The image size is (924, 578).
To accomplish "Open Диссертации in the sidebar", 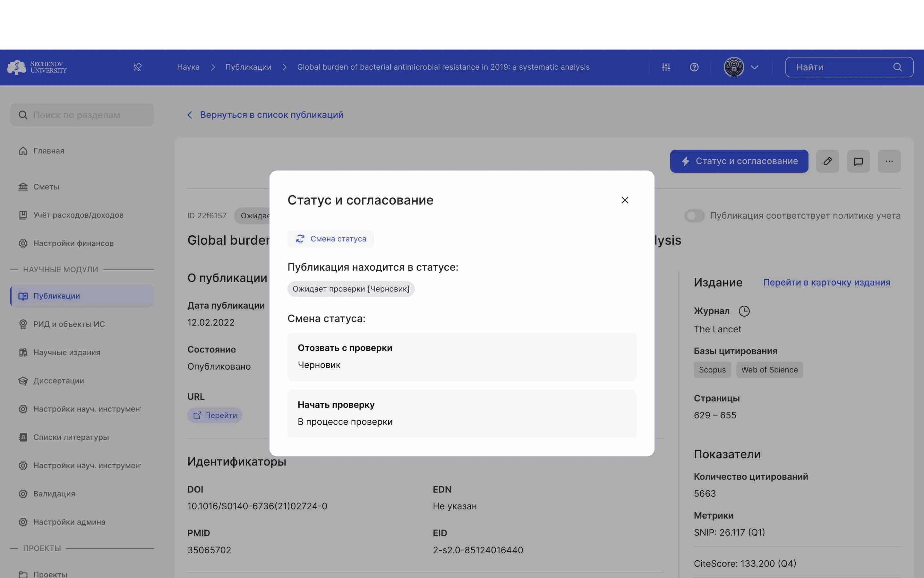I will point(82,381).
